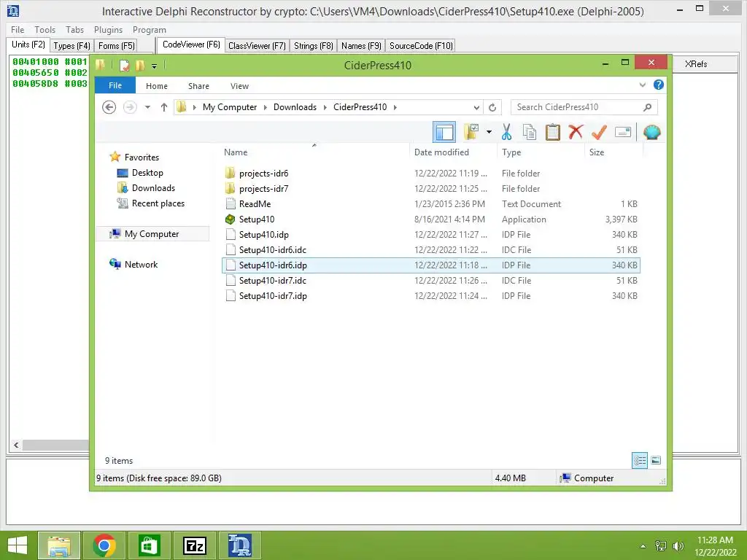This screenshot has height=560, width=747.
Task: Click the search magnifier icon
Action: point(648,107)
